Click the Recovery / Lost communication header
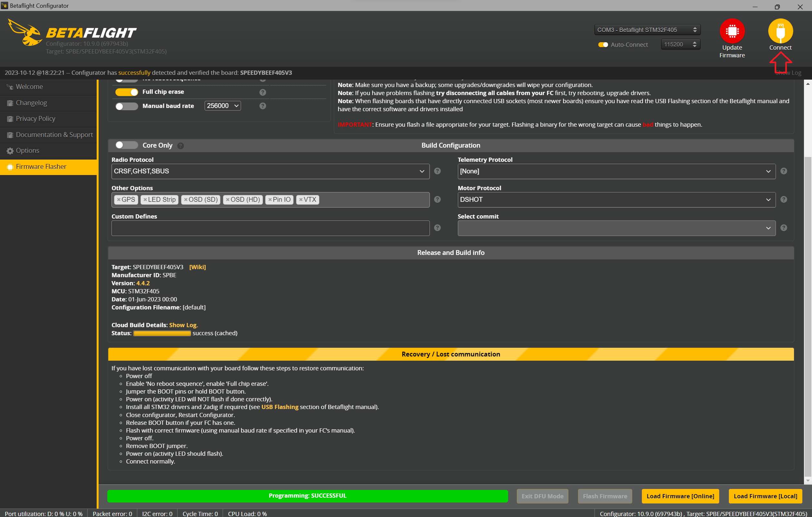The image size is (812, 517). point(450,354)
